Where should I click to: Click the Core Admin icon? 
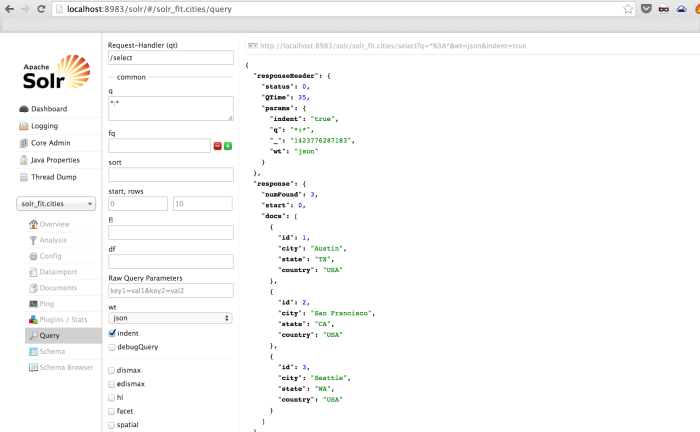coord(24,143)
